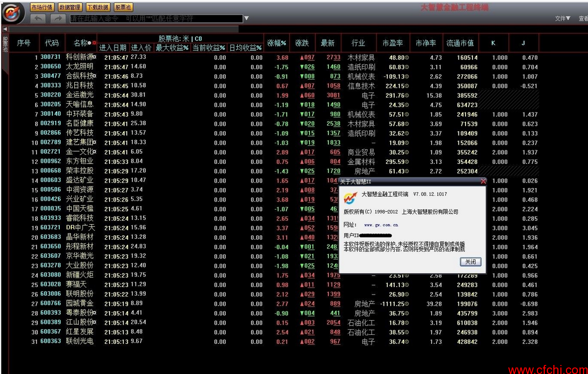
Task: Click the white dot beside 名称 header
Action: (89, 43)
